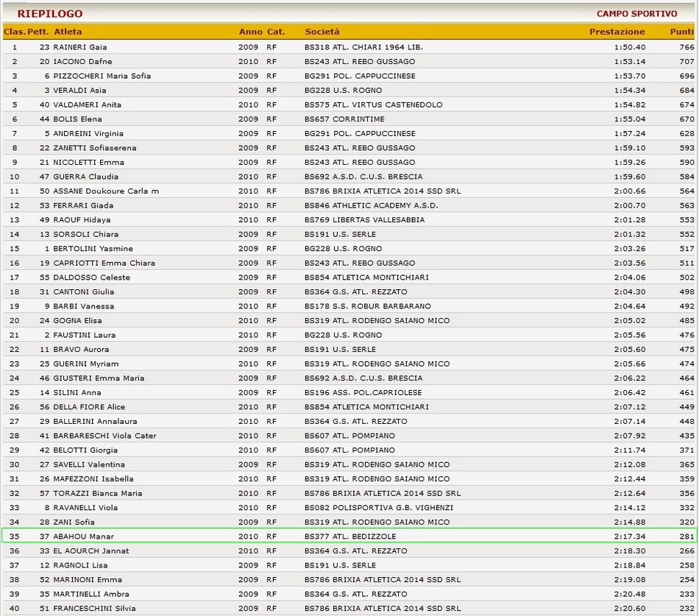Viewport: 699px width, 616px height.
Task: Click club BS318 ATL. CHIARI 1964 LIB.
Action: (x=363, y=47)
